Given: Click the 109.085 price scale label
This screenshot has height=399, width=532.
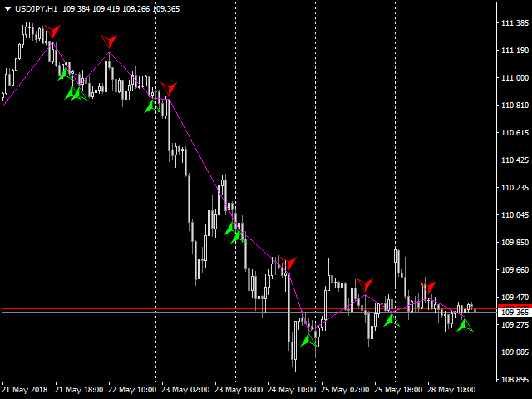Looking at the screenshot, I should coord(515,352).
